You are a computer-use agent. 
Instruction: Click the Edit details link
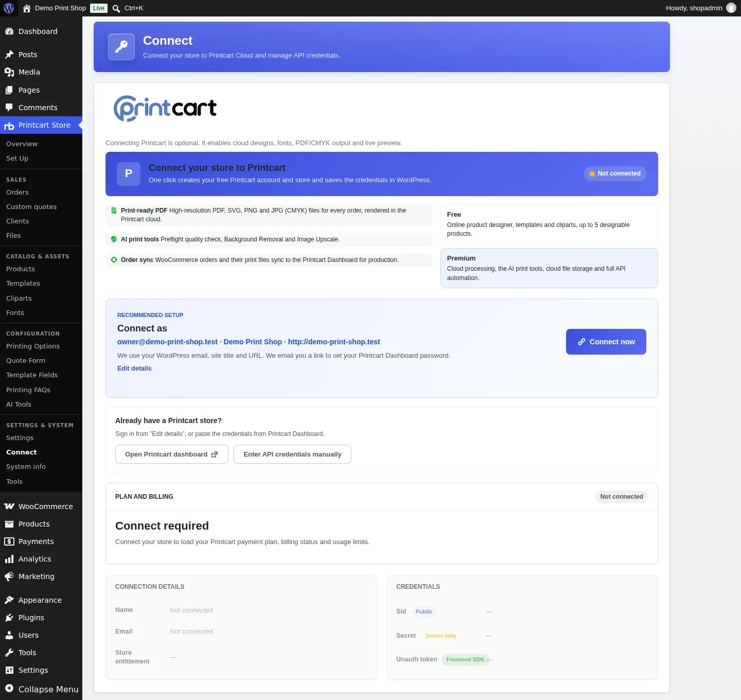coord(134,369)
